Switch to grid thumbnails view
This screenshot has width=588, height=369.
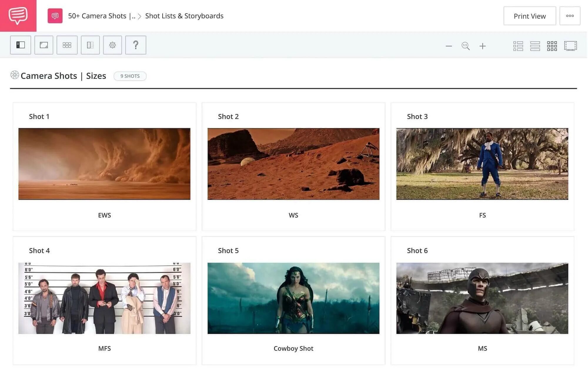tap(552, 46)
